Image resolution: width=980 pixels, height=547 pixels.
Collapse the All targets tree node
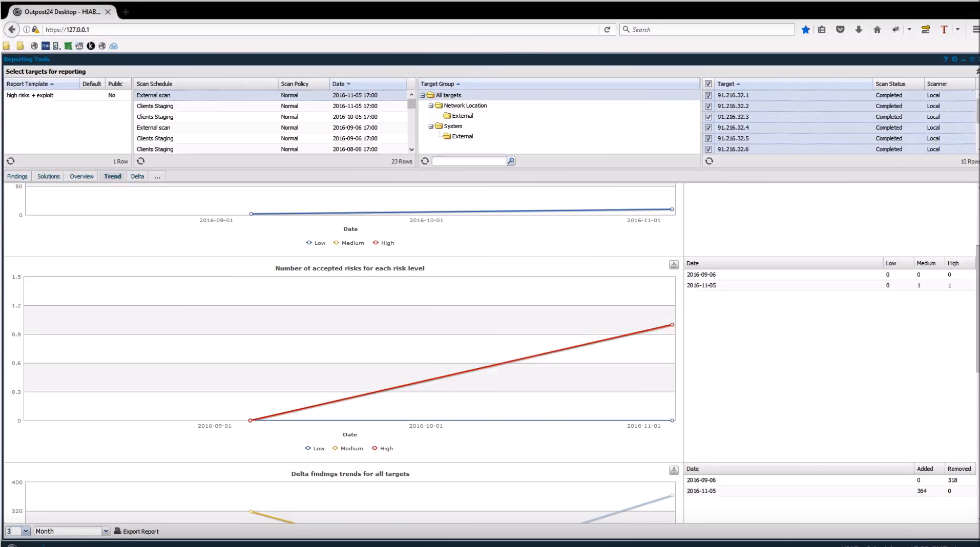coord(423,95)
